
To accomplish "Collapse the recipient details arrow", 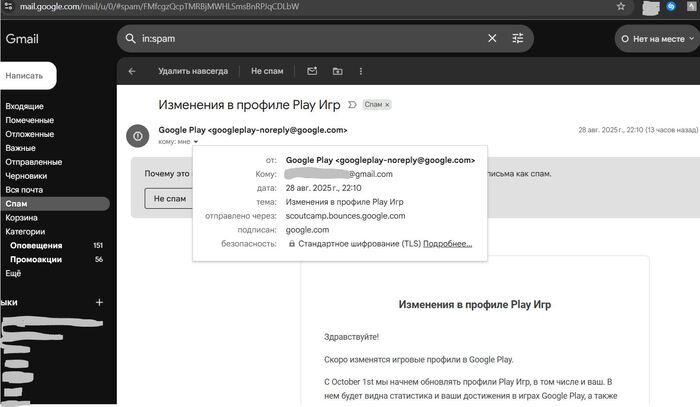I will tap(196, 142).
